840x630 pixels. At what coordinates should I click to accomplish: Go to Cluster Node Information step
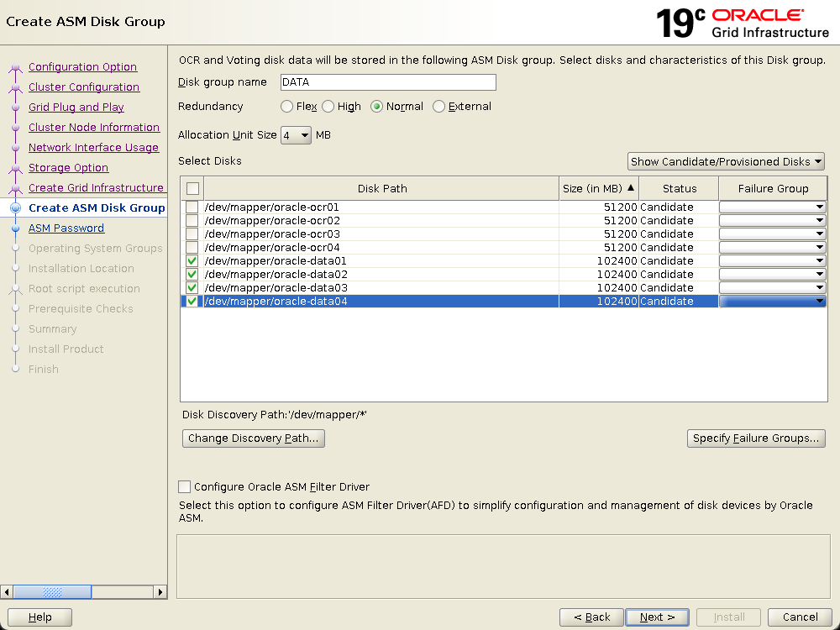93,128
